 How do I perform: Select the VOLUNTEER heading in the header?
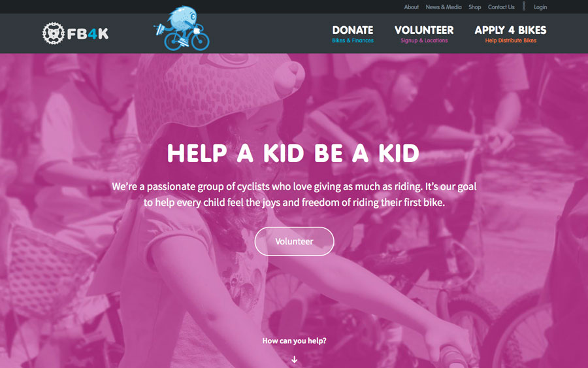424,30
